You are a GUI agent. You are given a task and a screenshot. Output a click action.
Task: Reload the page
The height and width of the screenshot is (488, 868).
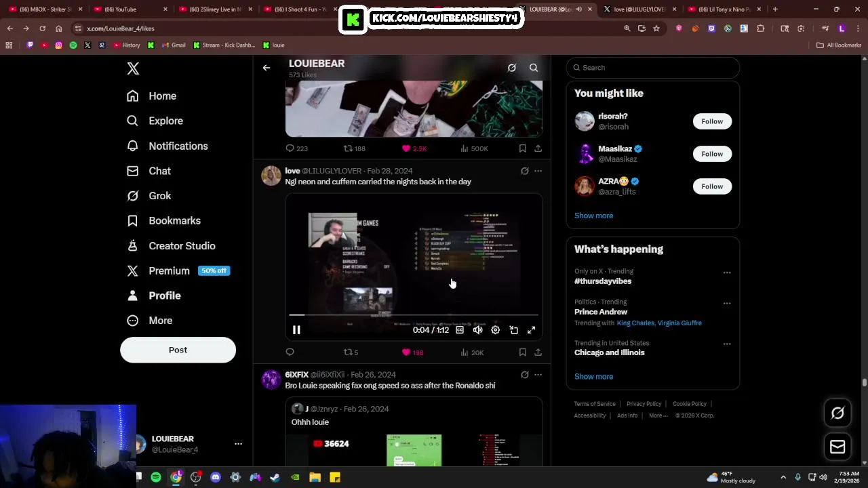point(42,28)
